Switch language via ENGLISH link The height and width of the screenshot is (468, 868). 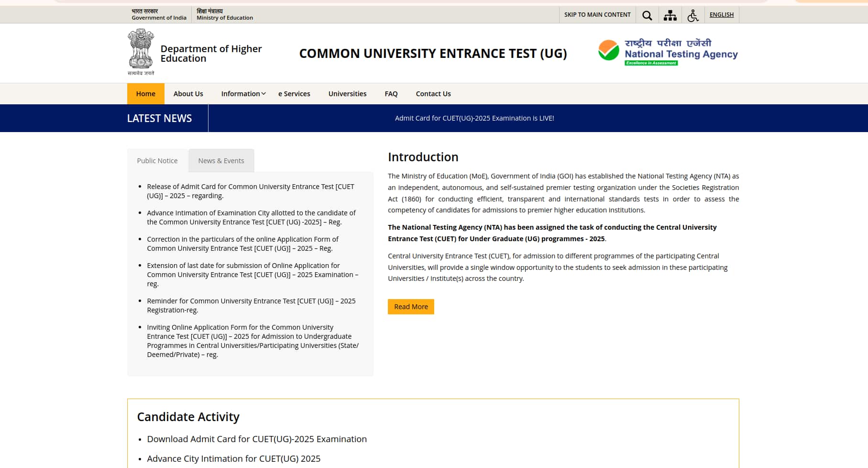721,15
